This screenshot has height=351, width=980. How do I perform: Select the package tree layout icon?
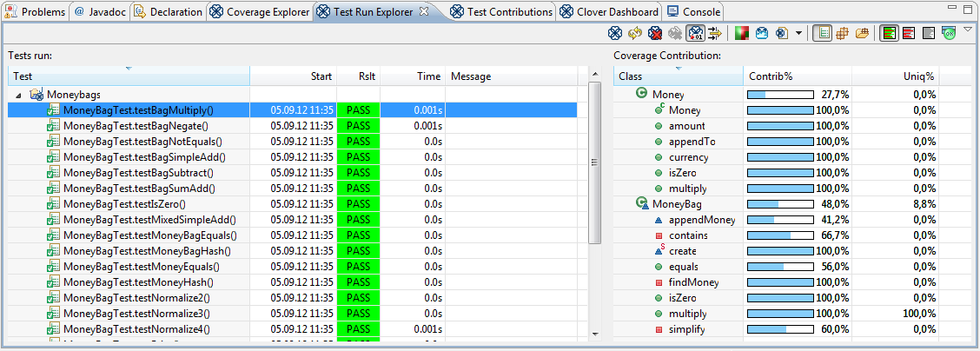click(842, 34)
